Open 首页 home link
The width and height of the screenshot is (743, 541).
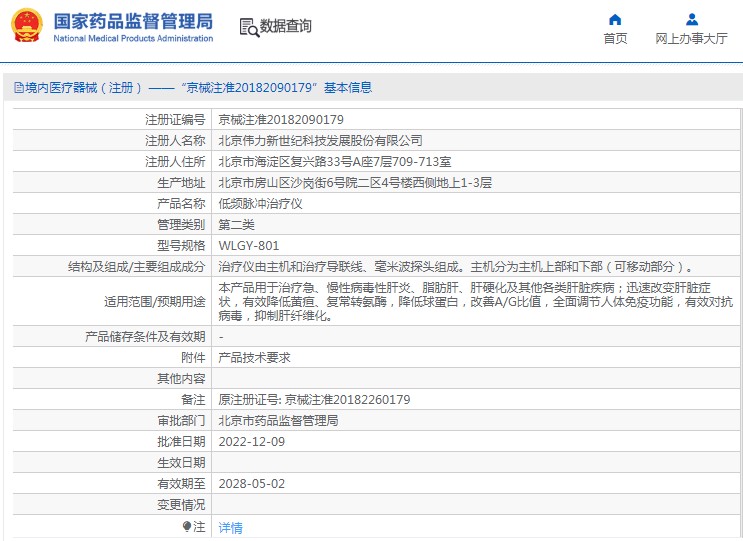coord(615,38)
